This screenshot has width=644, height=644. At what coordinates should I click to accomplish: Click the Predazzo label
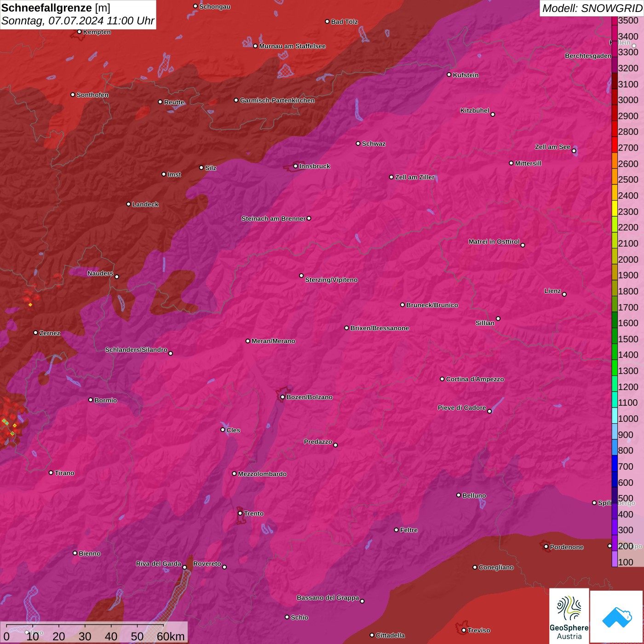pyautogui.click(x=318, y=442)
